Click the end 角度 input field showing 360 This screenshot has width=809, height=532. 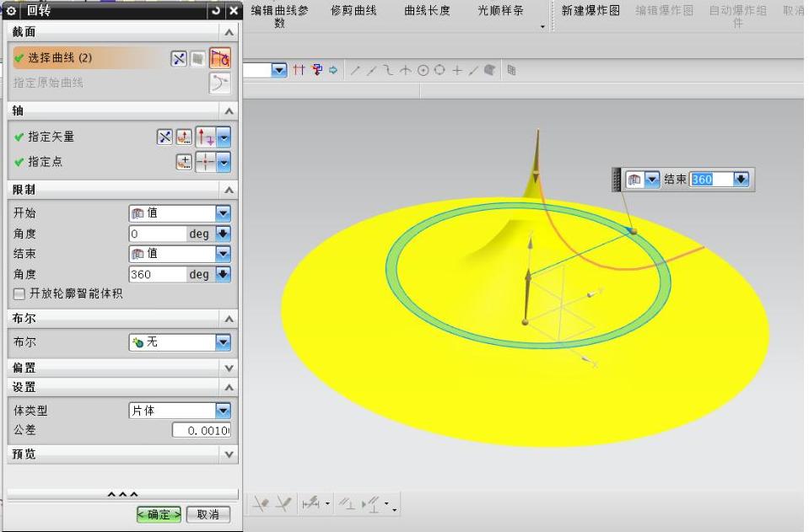(x=158, y=274)
